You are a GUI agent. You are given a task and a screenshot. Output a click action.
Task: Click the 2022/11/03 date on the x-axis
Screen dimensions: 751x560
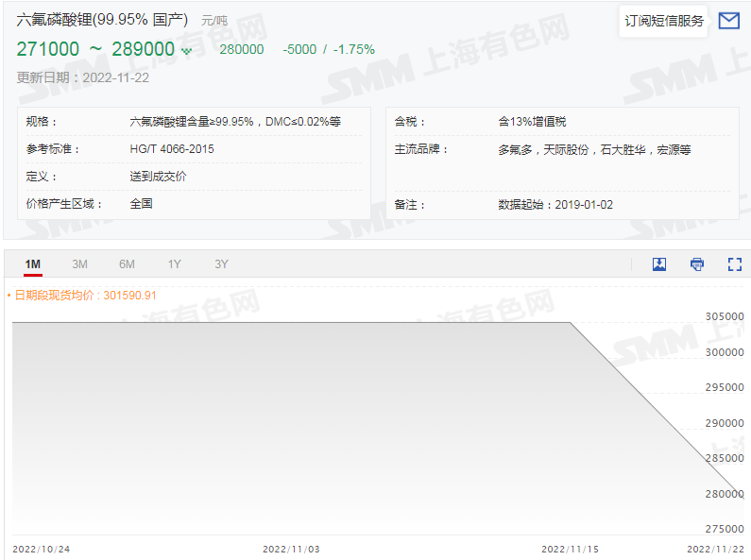click(291, 549)
